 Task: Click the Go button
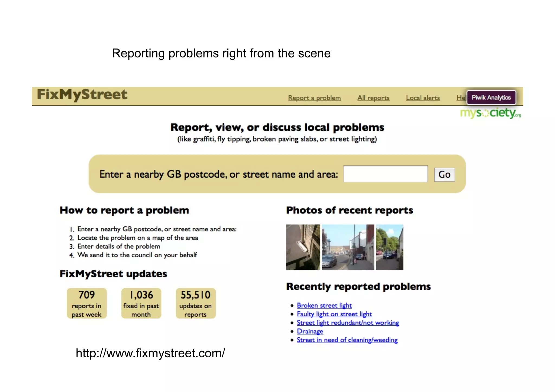coord(444,174)
